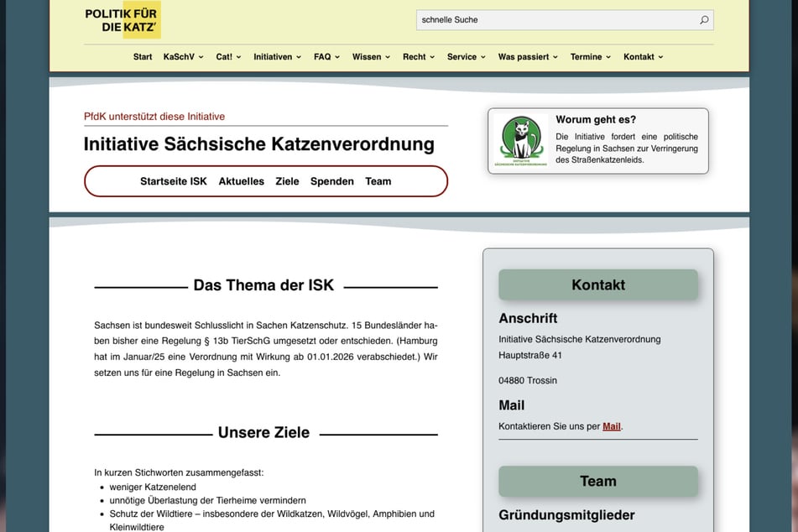The image size is (798, 532).
Task: Expand the Wissen dropdown chevron
Action: (x=388, y=57)
